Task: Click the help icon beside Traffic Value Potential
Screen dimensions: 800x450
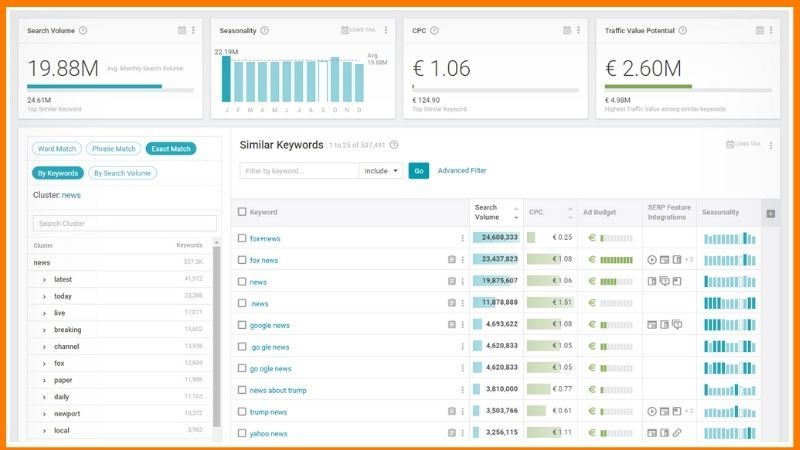Action: (682, 31)
